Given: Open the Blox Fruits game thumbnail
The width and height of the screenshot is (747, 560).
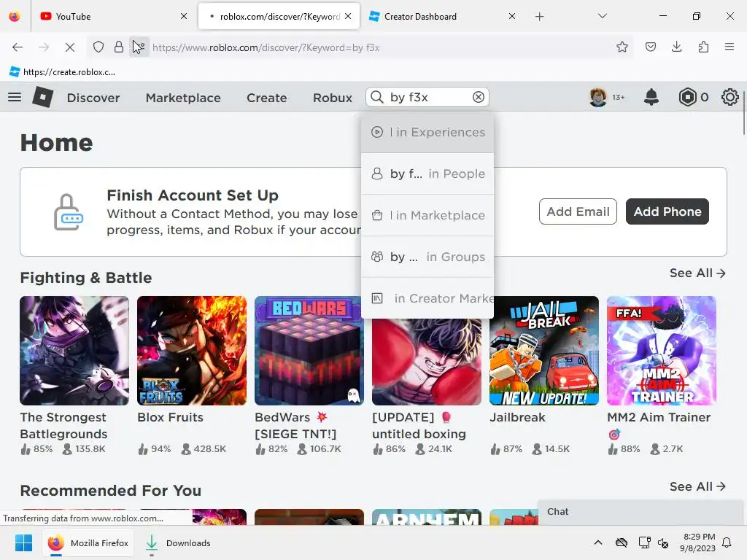Looking at the screenshot, I should [x=192, y=351].
